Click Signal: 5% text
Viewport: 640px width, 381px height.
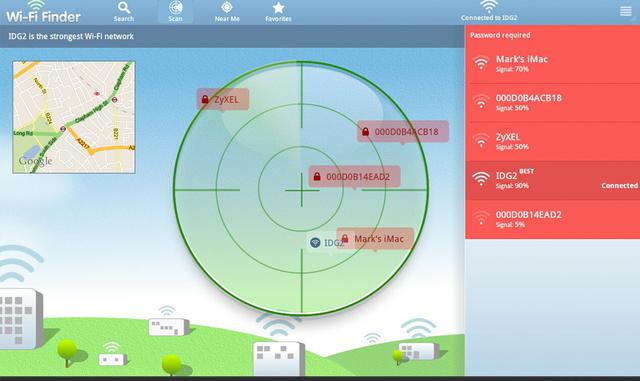510,225
